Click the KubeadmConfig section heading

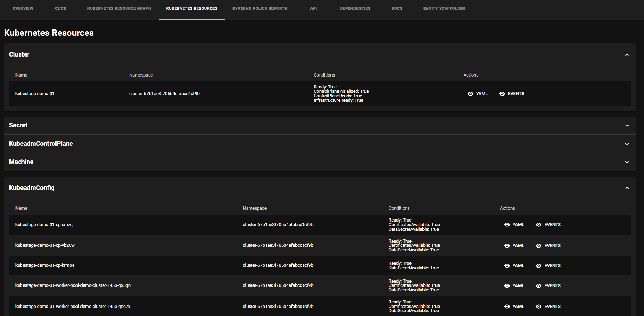pos(32,188)
